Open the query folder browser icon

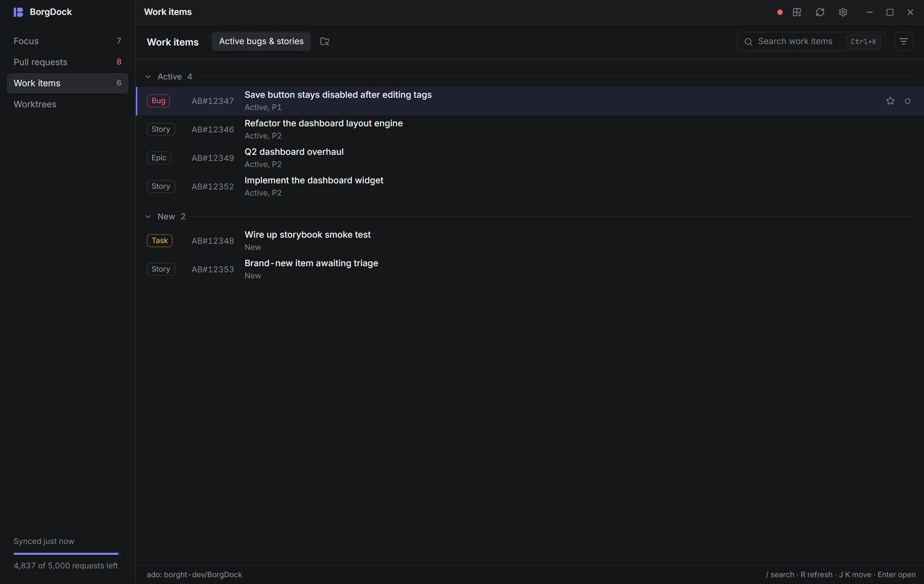pos(325,41)
